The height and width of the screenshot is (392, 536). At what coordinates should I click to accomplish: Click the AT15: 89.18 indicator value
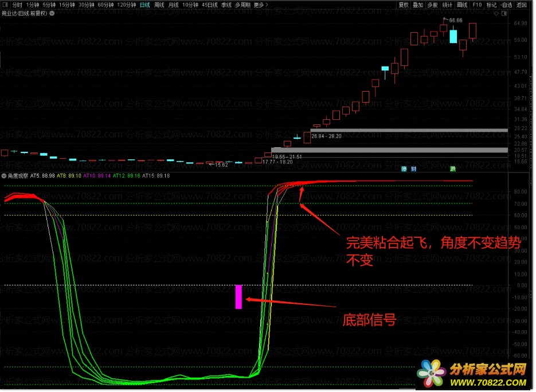(x=156, y=176)
